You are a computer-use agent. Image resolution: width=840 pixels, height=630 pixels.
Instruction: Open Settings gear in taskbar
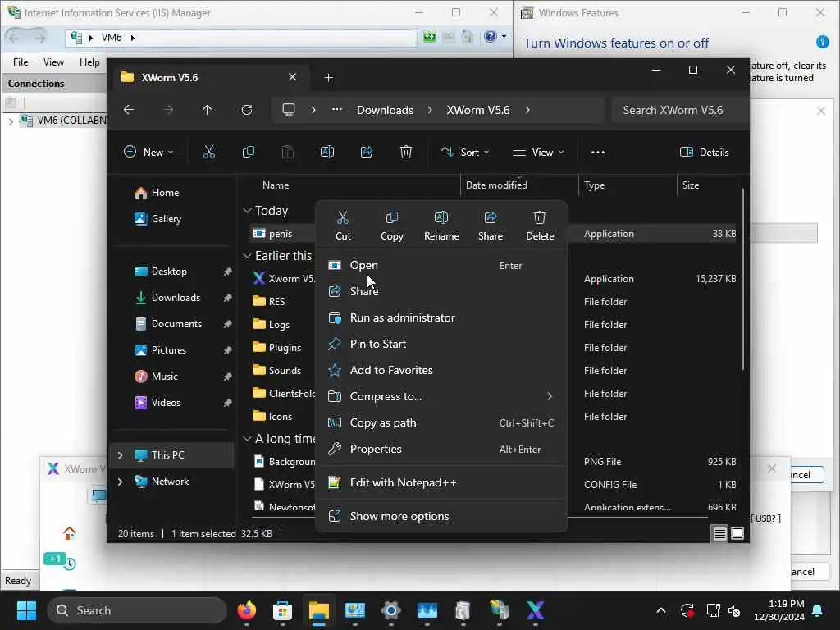[x=391, y=610]
